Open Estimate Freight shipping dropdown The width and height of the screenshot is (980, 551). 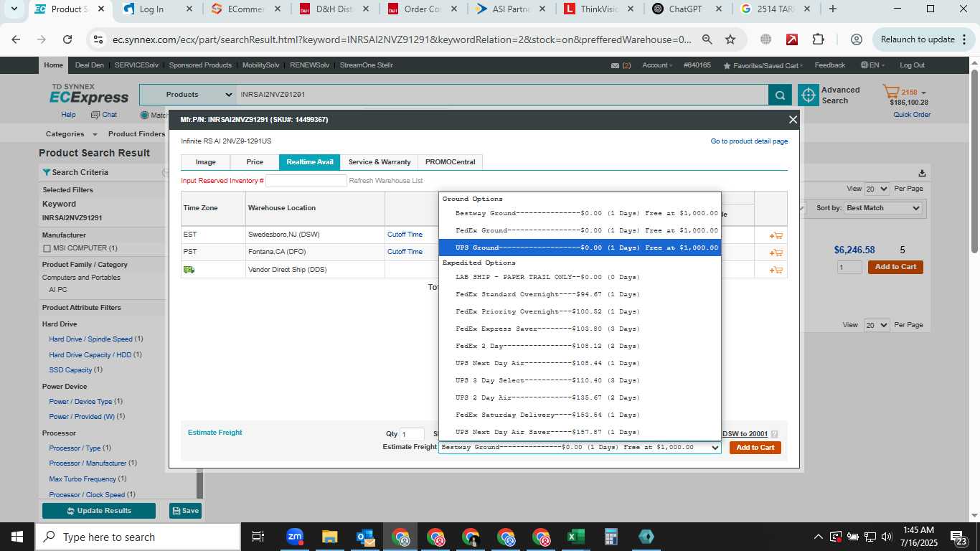tap(580, 448)
